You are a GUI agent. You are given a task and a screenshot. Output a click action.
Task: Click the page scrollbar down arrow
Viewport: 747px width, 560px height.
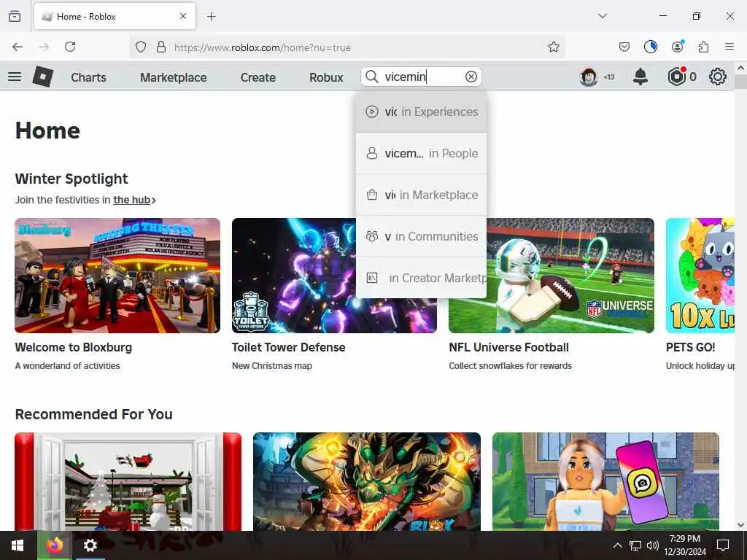pyautogui.click(x=741, y=525)
